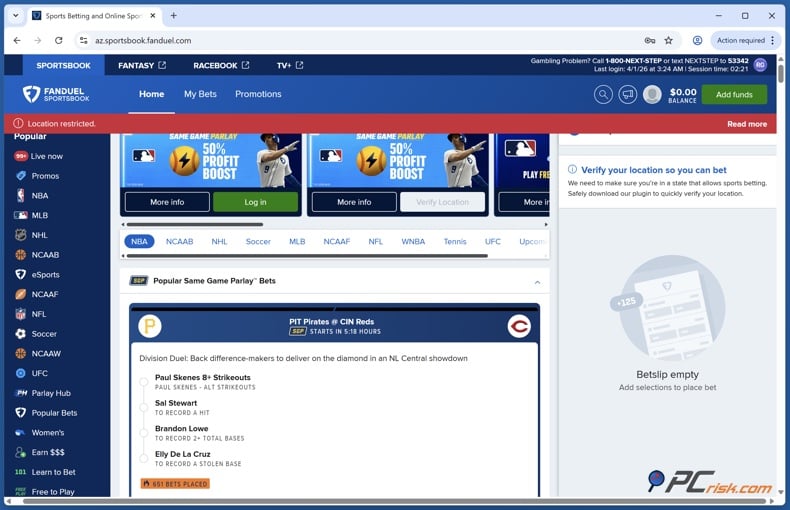The height and width of the screenshot is (510, 790).
Task: Select the WNBA sport filter tab
Action: 413,241
